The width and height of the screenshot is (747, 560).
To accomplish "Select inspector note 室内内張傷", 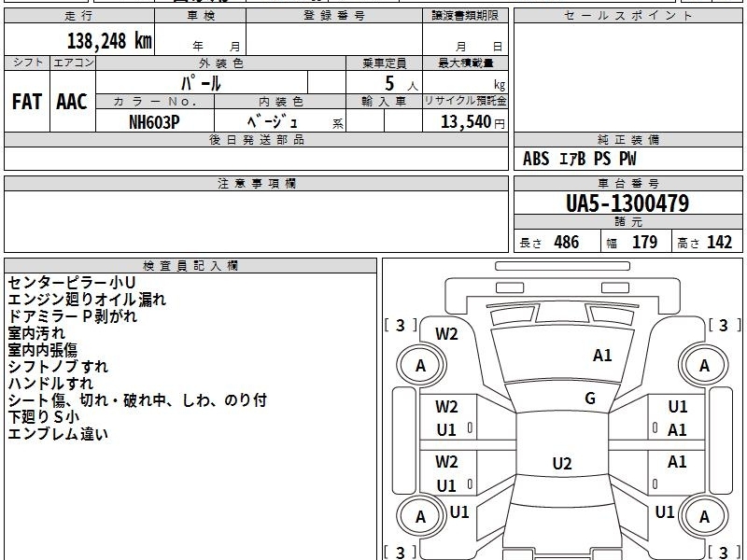I will coord(42,350).
